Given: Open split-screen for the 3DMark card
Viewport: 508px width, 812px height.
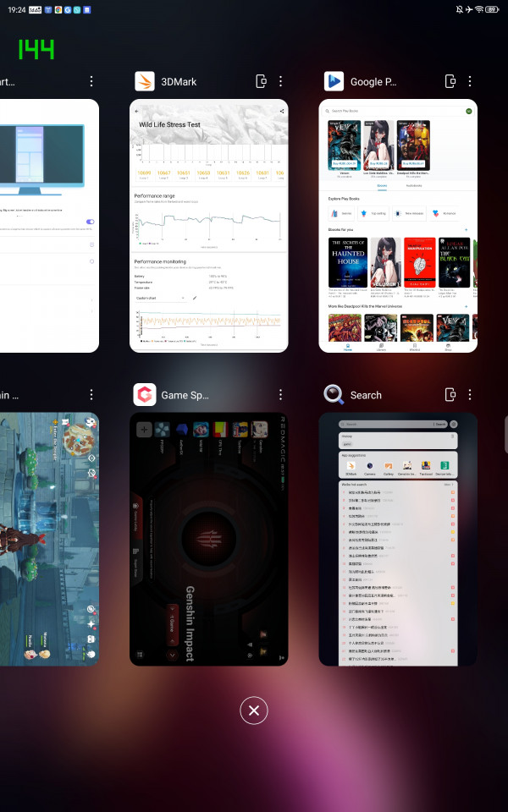Looking at the screenshot, I should [262, 81].
